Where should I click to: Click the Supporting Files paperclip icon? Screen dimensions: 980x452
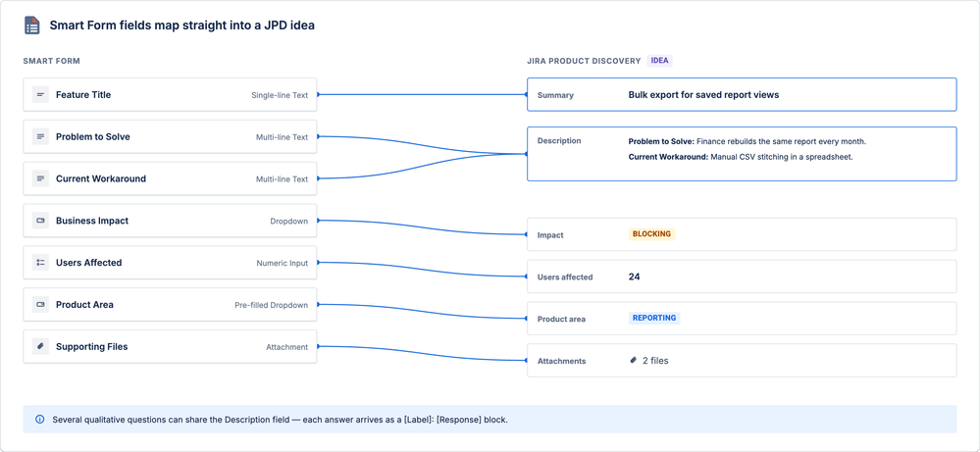[40, 346]
